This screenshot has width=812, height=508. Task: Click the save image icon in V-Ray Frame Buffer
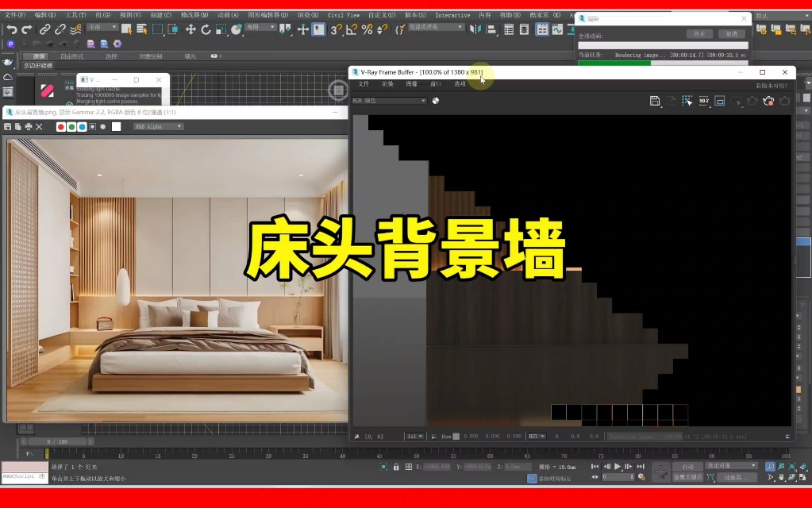pos(655,101)
